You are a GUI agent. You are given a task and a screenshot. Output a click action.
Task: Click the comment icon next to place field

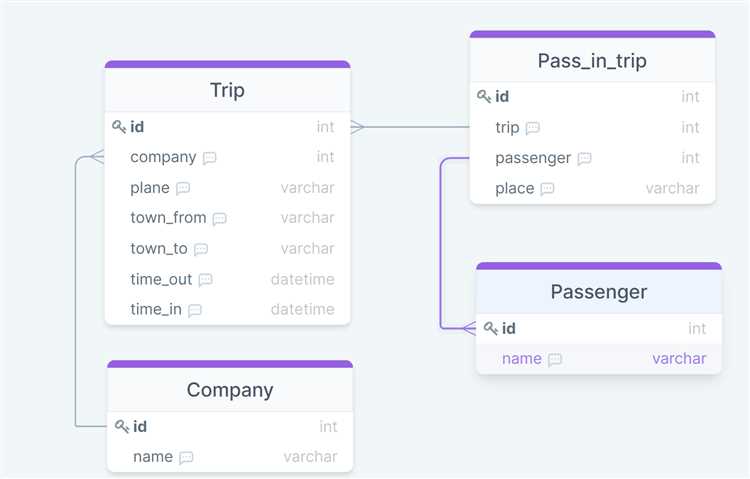tap(547, 189)
